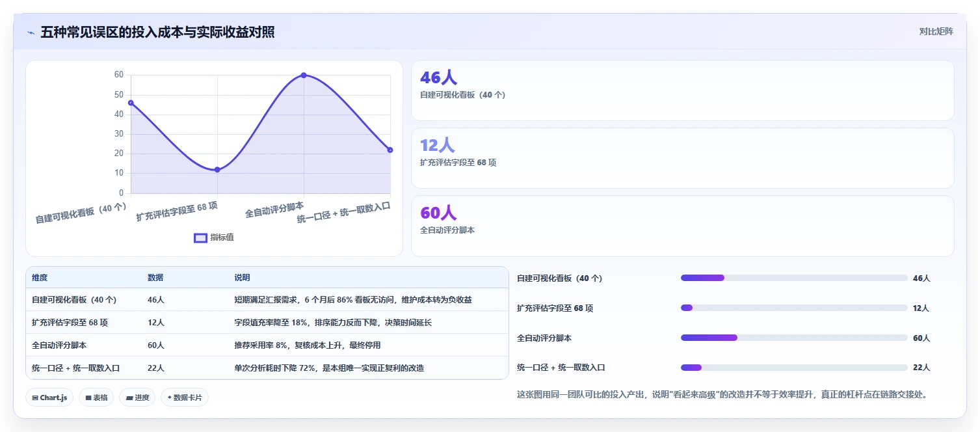Screen dimensions: 980x432
Task: Click chart x-axis label 扩充评估字段至 68 项
Action: pyautogui.click(x=177, y=211)
